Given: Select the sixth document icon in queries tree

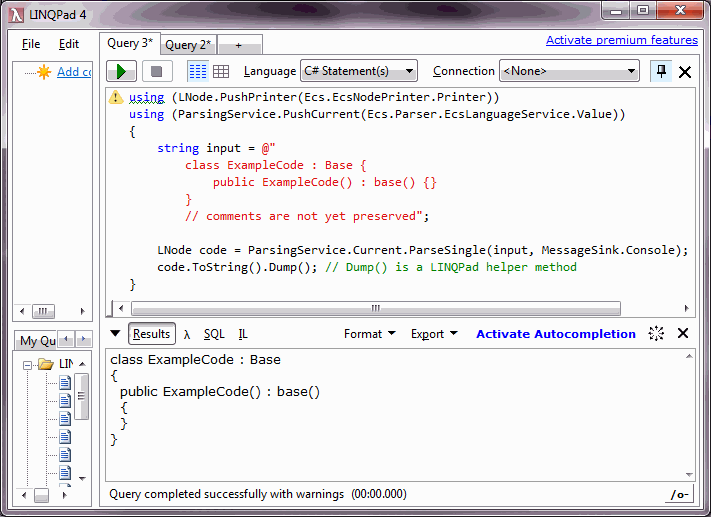Looking at the screenshot, I should point(65,473).
